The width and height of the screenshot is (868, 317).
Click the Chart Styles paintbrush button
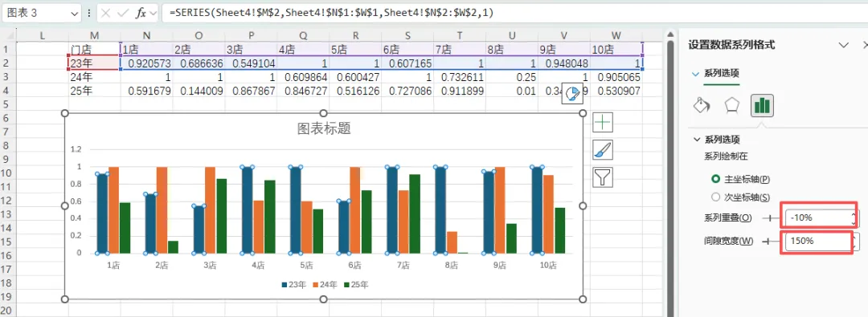(603, 150)
